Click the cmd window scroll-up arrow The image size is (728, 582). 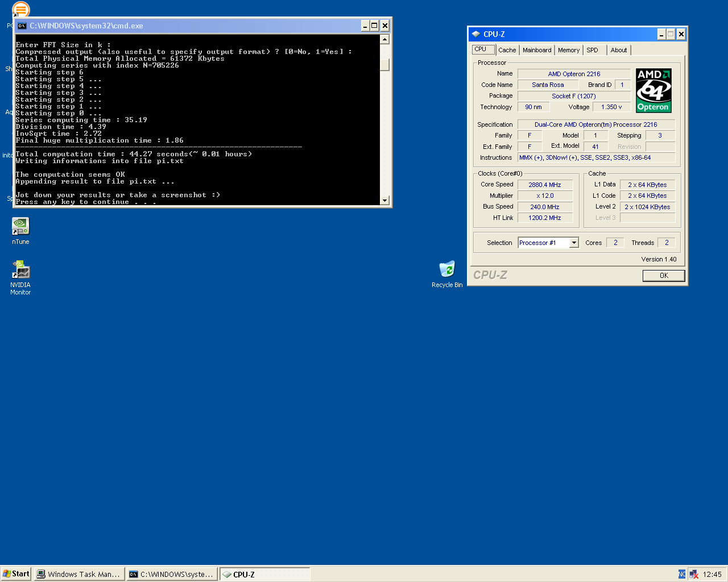[x=385, y=39]
